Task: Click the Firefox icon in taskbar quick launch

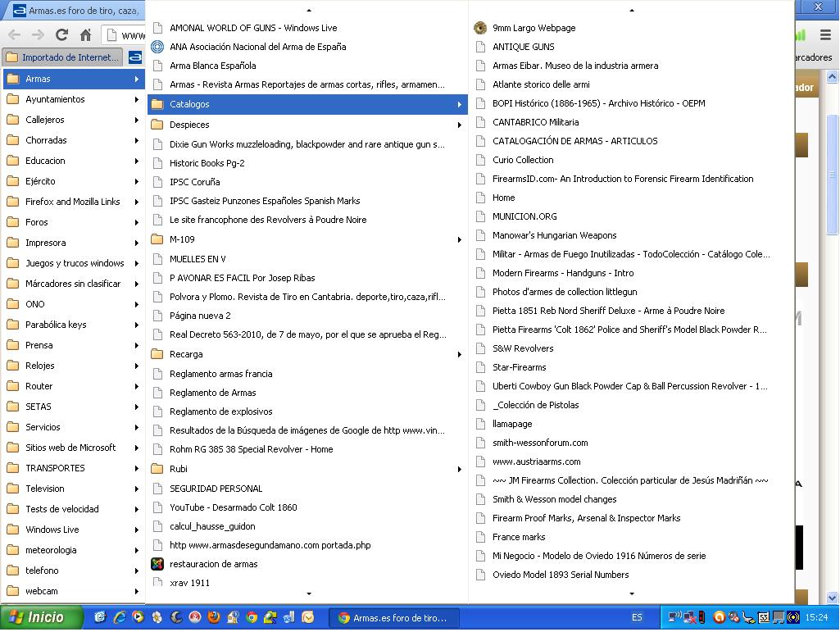Action: [x=213, y=617]
